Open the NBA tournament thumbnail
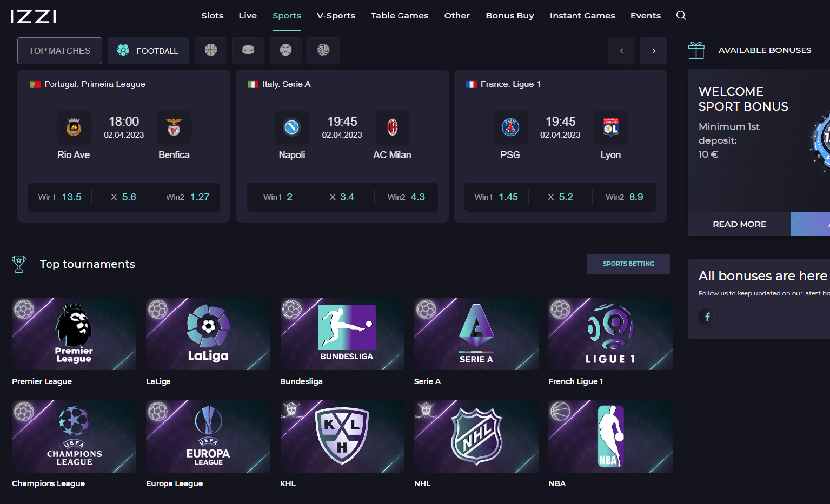 [x=610, y=436]
